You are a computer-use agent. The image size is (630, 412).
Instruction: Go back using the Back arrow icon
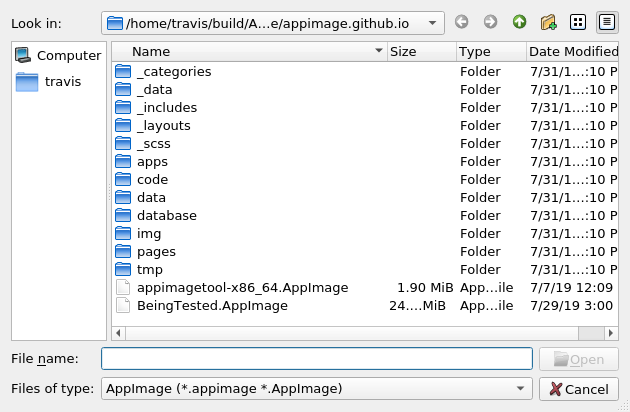coord(461,22)
